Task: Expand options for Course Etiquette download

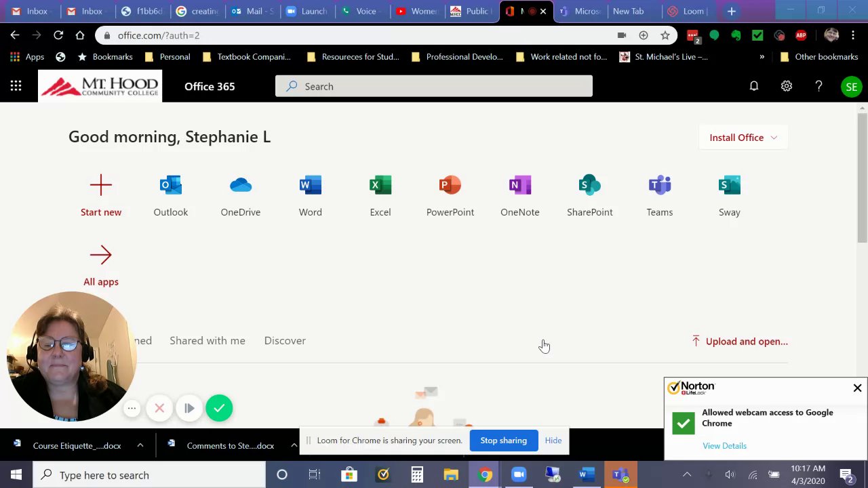Action: tap(140, 445)
